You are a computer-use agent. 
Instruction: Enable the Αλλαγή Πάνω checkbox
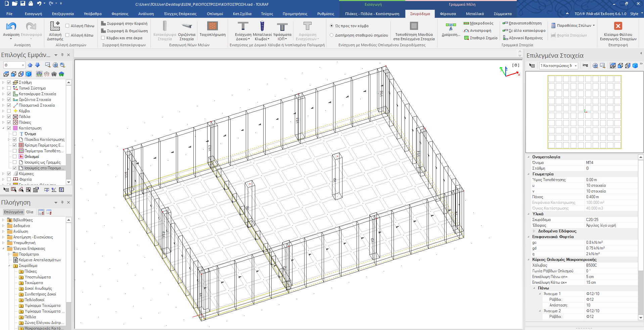pyautogui.click(x=67, y=26)
